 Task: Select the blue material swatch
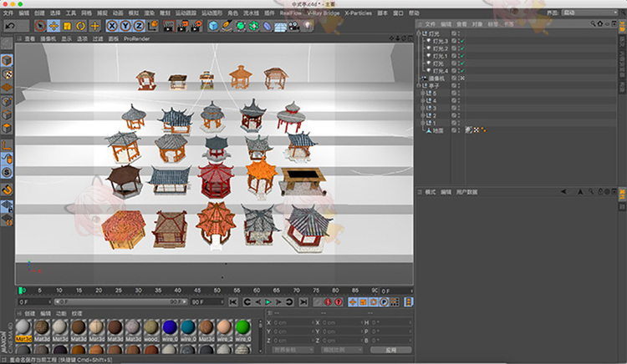170,327
